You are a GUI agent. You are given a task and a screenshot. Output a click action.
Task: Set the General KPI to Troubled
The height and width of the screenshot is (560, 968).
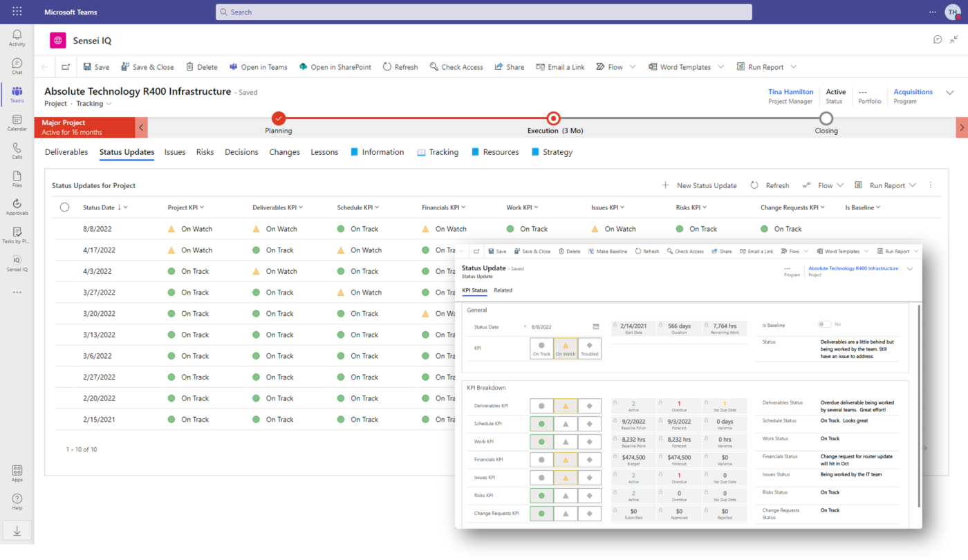[x=589, y=348]
